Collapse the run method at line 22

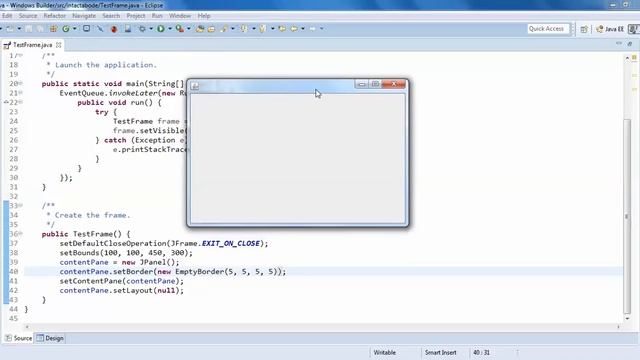pos(20,102)
